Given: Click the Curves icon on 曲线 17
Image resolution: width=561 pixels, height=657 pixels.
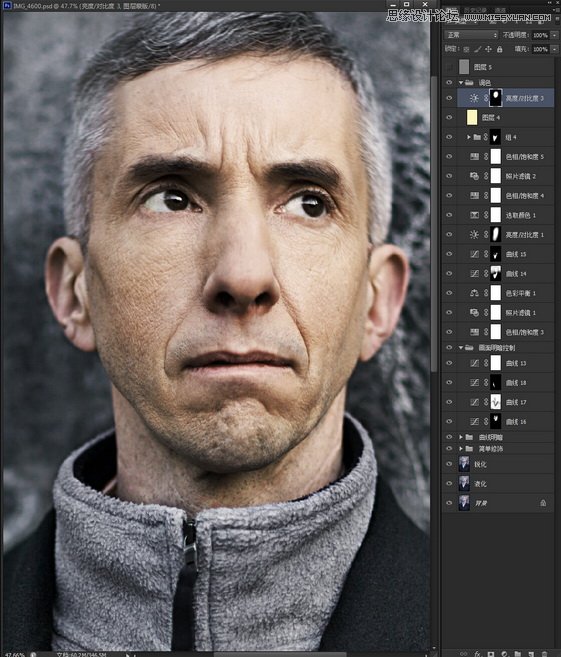Looking at the screenshot, I should [x=474, y=402].
